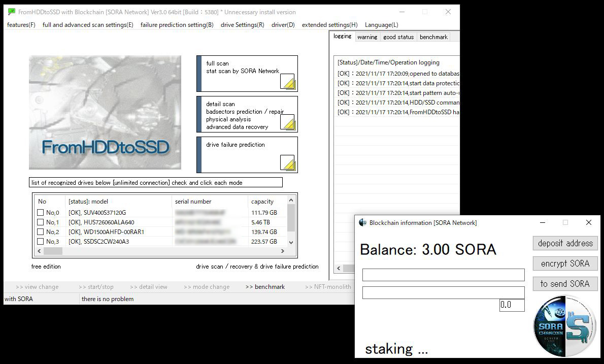Click the full scan mode button

247,74
